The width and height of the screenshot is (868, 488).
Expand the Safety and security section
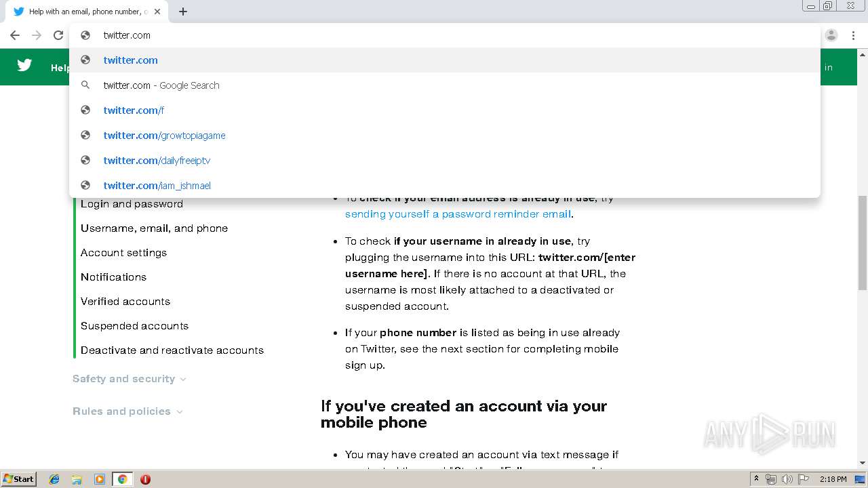click(129, 379)
